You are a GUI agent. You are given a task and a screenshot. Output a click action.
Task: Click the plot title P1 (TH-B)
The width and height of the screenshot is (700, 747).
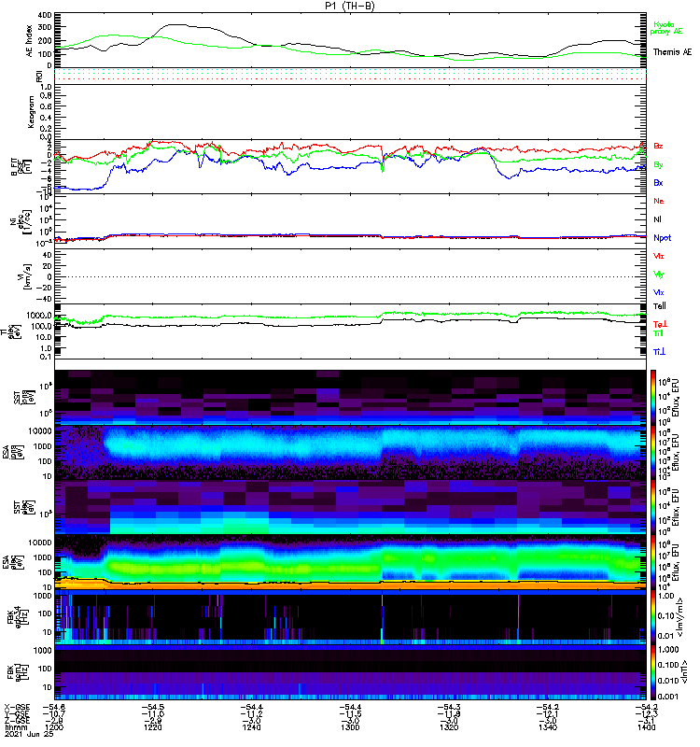click(350, 6)
